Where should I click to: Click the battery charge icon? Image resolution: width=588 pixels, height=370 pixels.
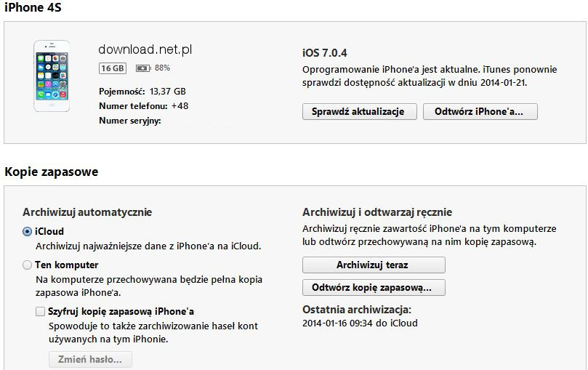point(143,68)
